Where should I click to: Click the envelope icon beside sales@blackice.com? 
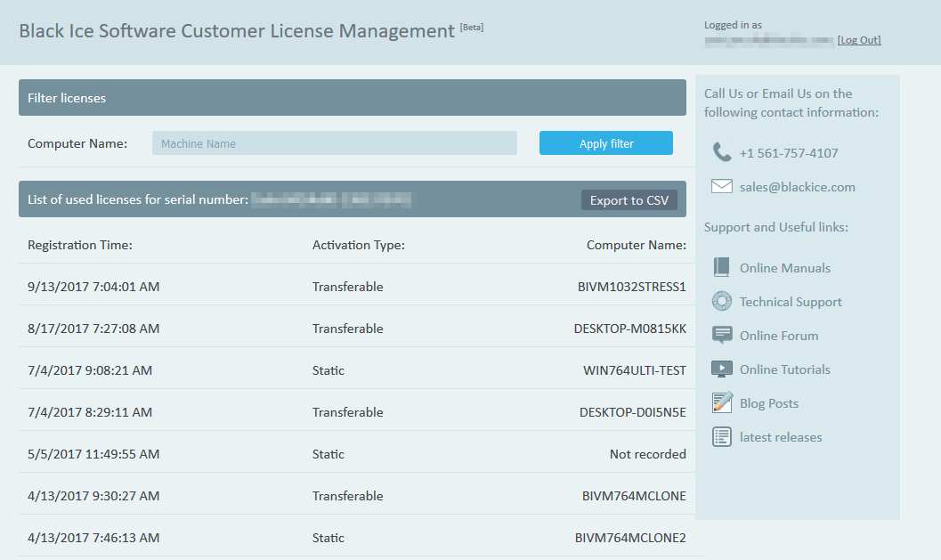(722, 187)
